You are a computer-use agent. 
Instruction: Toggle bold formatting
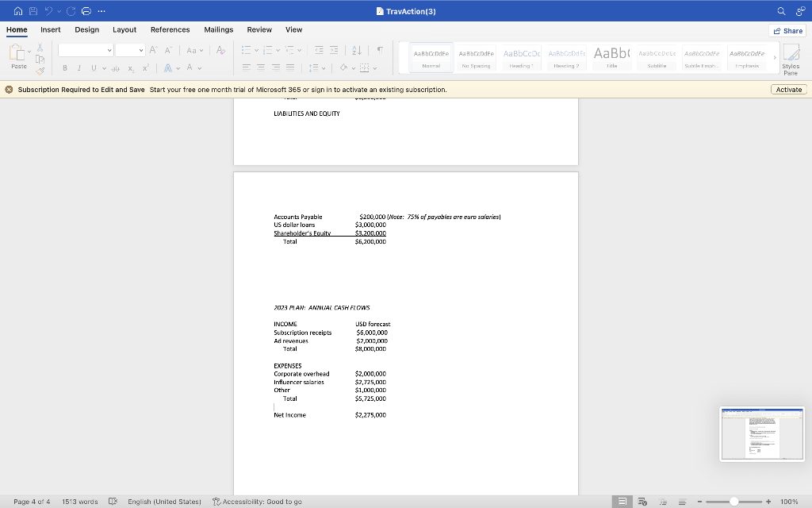click(x=65, y=68)
